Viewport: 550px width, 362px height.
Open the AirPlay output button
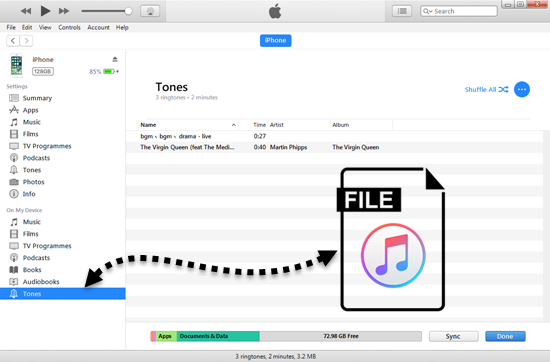(150, 11)
